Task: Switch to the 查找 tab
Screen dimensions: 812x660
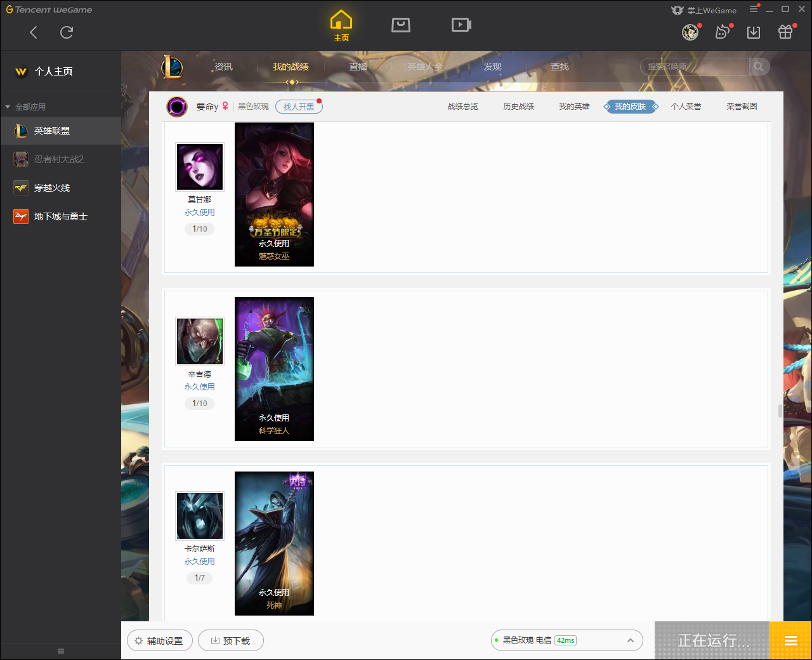Action: tap(560, 67)
